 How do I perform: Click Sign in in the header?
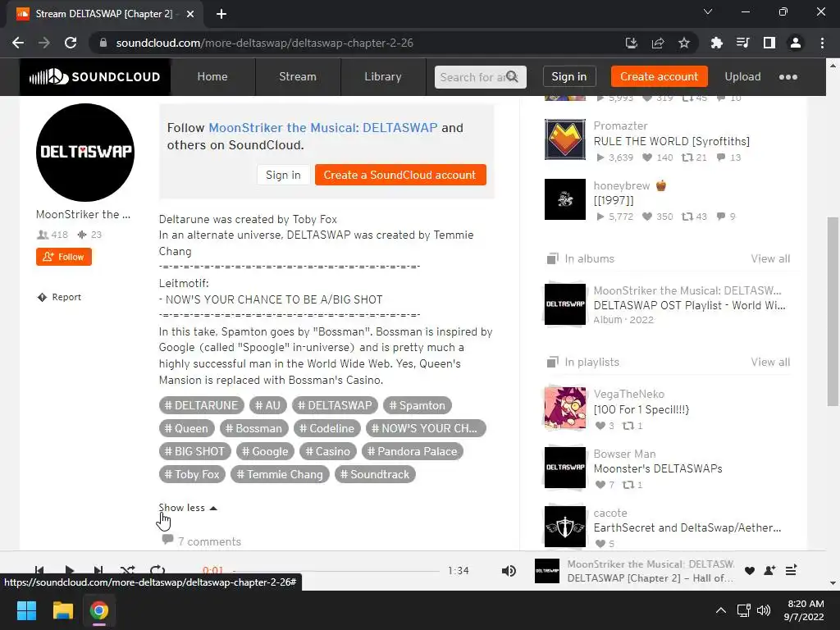point(569,76)
